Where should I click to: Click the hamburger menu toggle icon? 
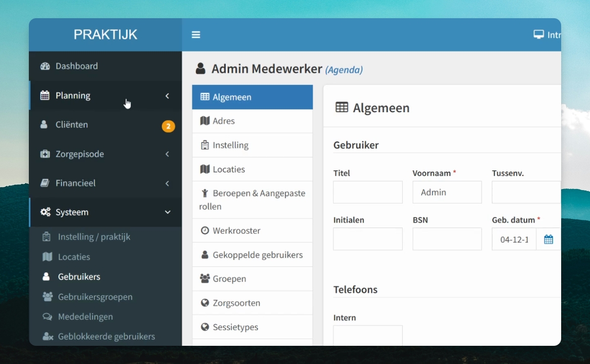pos(196,34)
